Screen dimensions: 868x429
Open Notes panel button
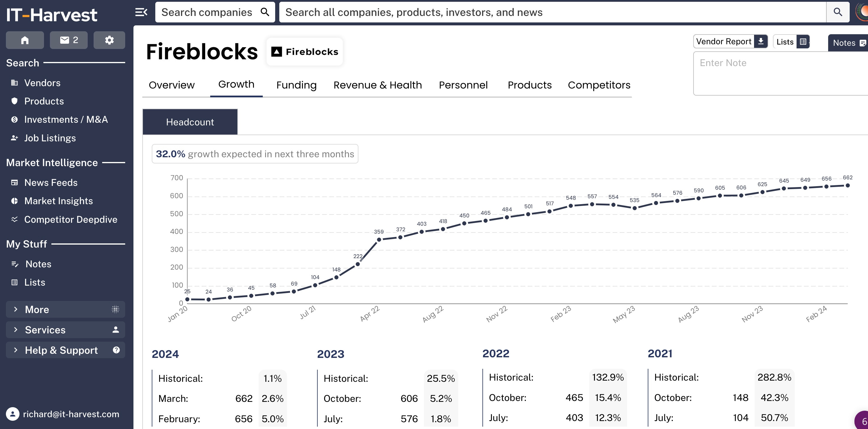tap(848, 43)
